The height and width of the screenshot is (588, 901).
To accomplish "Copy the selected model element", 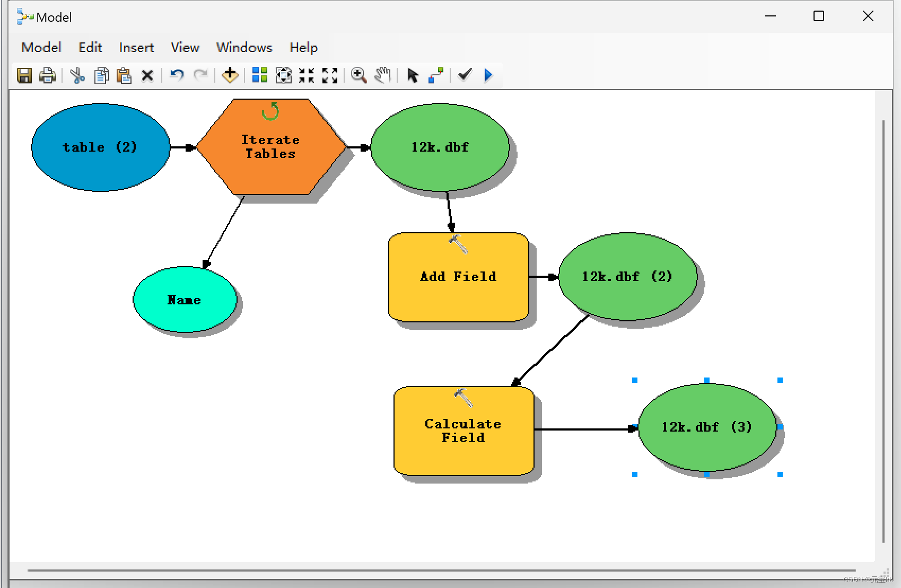I will [101, 75].
